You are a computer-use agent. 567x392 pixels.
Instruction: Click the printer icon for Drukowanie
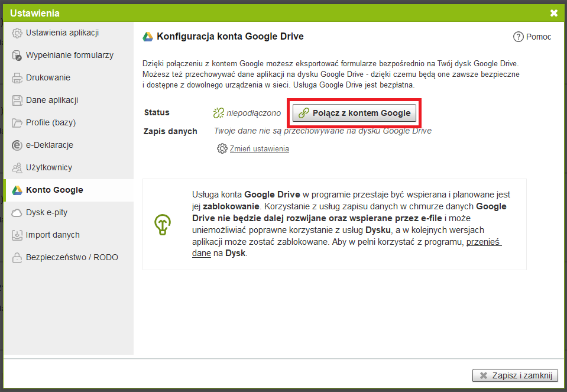17,77
